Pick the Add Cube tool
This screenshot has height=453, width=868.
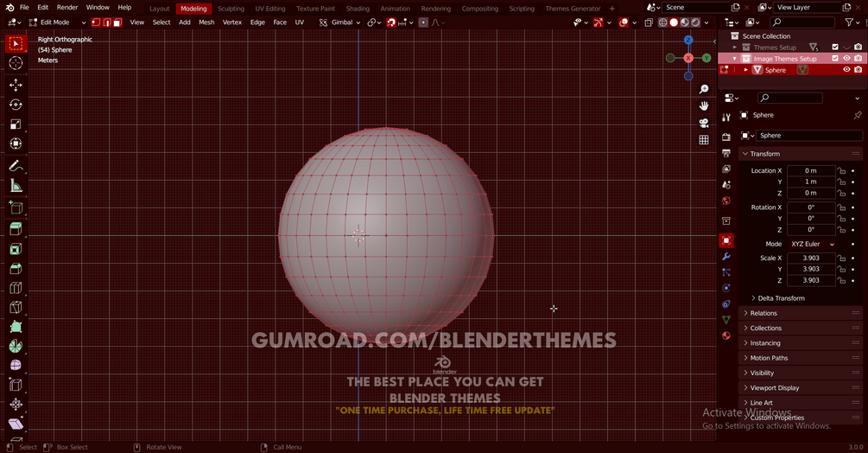[16, 207]
